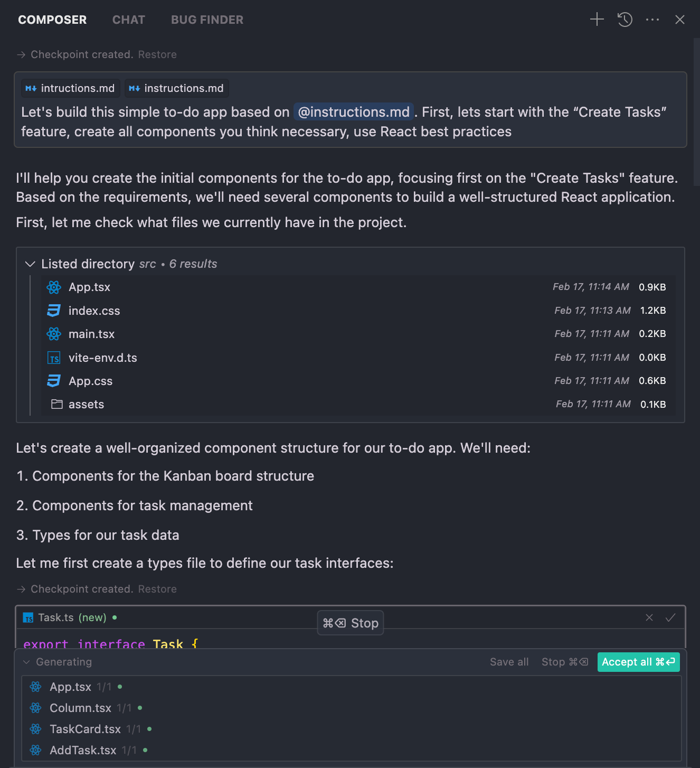Click the @instructions.md mention in the prompt
The height and width of the screenshot is (768, 700).
coord(353,111)
